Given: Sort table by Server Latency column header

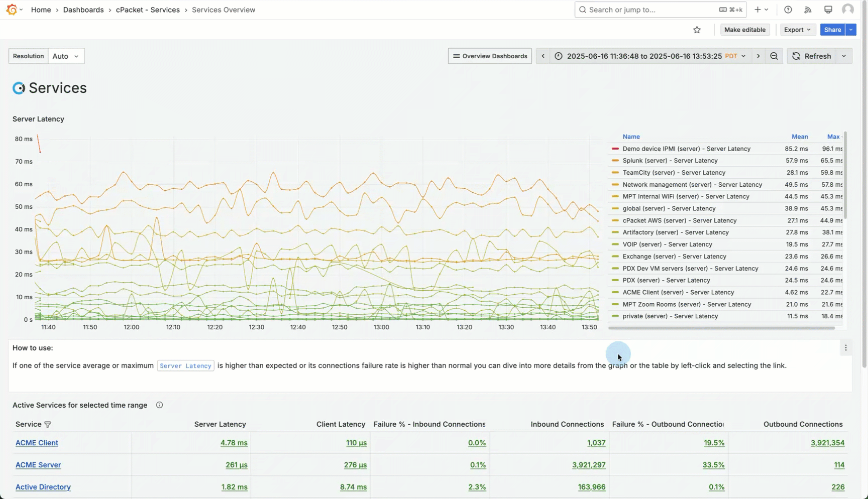Looking at the screenshot, I should click(x=220, y=425).
